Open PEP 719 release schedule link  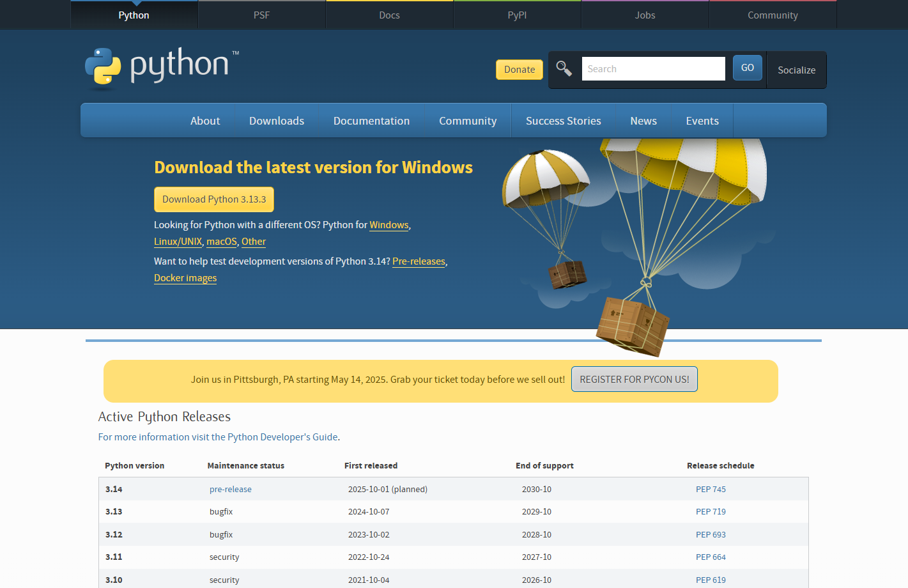point(711,512)
